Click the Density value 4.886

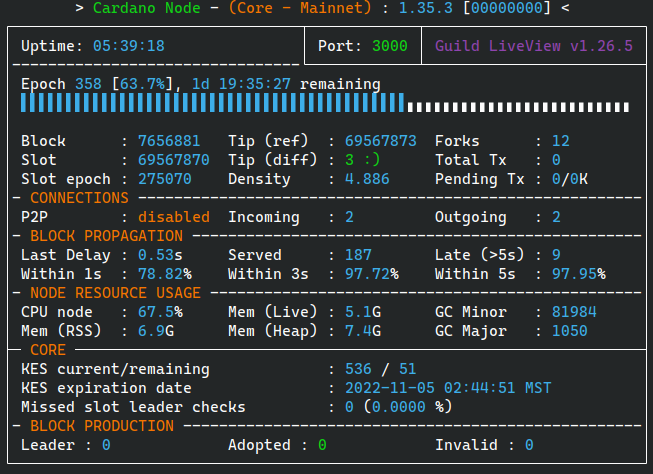[x=367, y=179]
